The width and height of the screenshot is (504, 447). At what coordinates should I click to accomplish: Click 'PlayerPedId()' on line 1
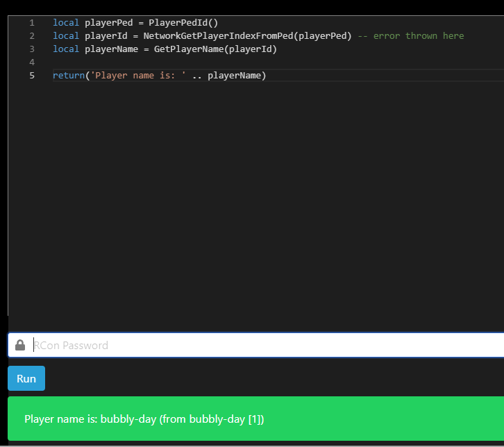tap(183, 23)
